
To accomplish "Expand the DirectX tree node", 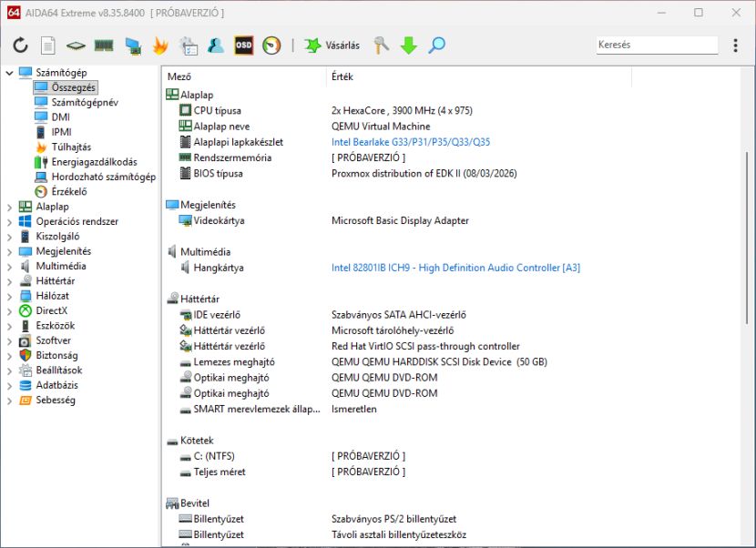I will coord(9,312).
